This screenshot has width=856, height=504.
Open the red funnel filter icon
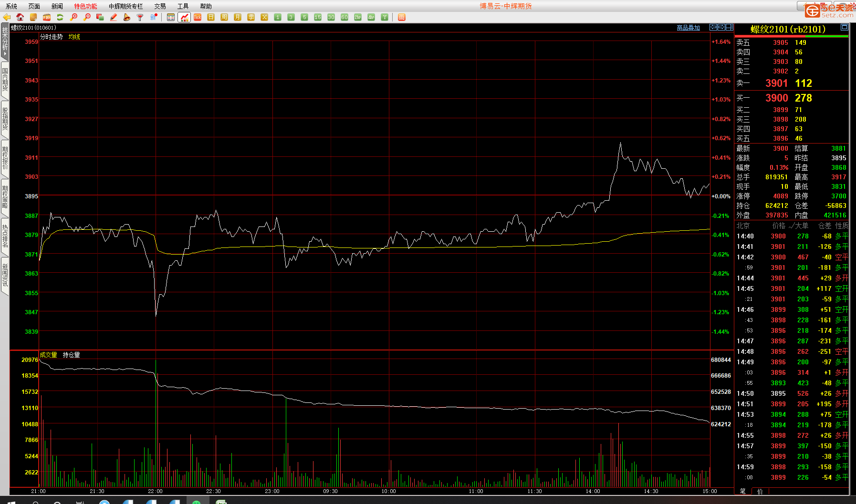(x=140, y=17)
